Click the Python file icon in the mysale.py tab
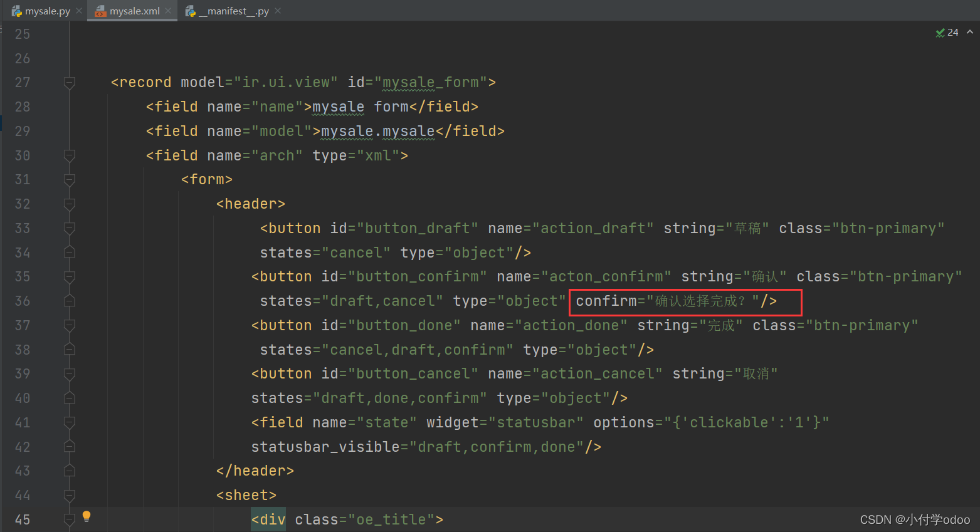 click(17, 10)
